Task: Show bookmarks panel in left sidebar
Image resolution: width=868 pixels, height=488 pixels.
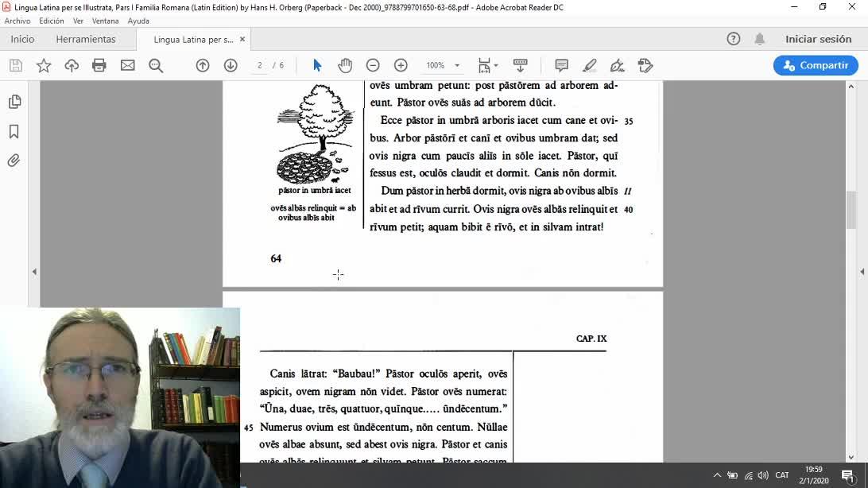Action: 14,132
